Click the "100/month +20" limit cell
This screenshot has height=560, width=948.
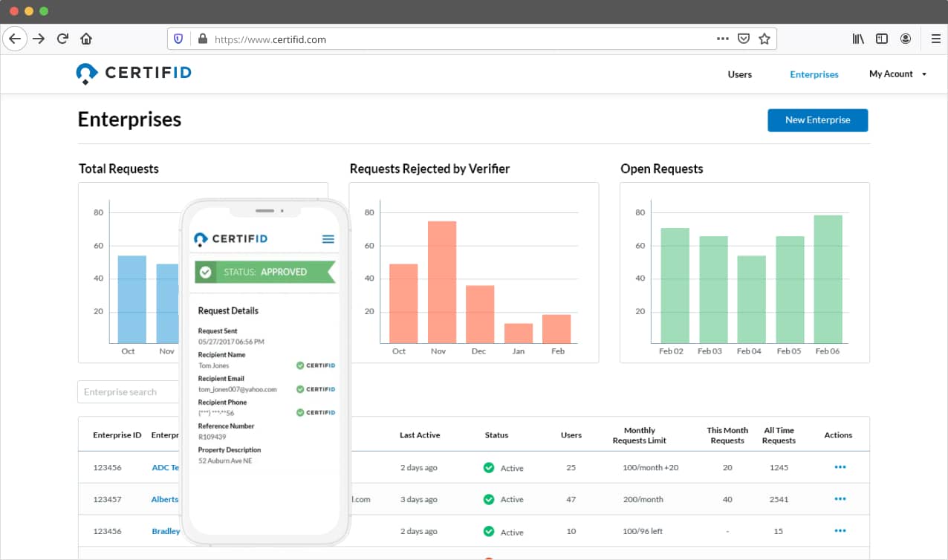pyautogui.click(x=650, y=468)
